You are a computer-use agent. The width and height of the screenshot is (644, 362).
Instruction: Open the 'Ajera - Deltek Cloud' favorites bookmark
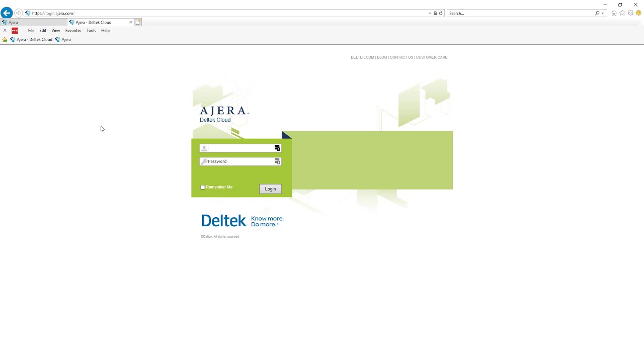[31, 40]
